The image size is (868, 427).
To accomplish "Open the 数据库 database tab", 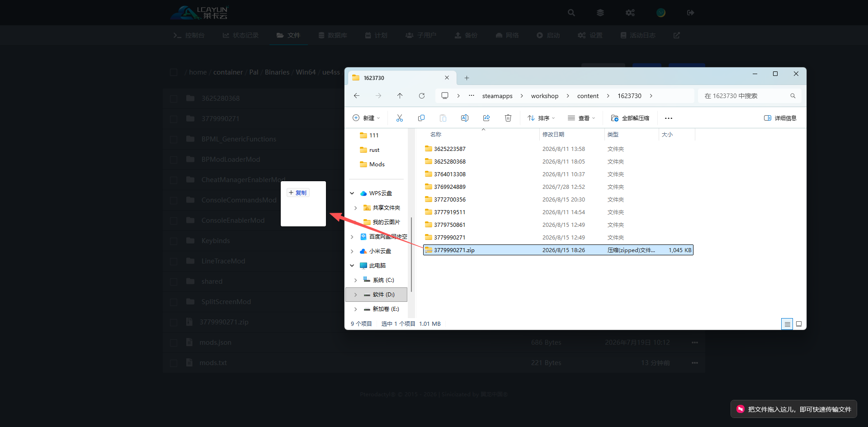I will coord(333,35).
